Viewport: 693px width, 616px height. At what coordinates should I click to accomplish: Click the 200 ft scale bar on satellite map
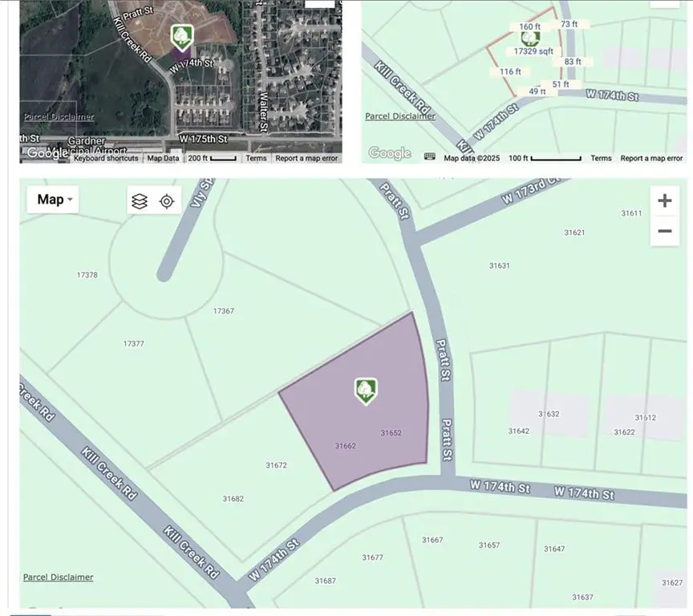[x=212, y=158]
